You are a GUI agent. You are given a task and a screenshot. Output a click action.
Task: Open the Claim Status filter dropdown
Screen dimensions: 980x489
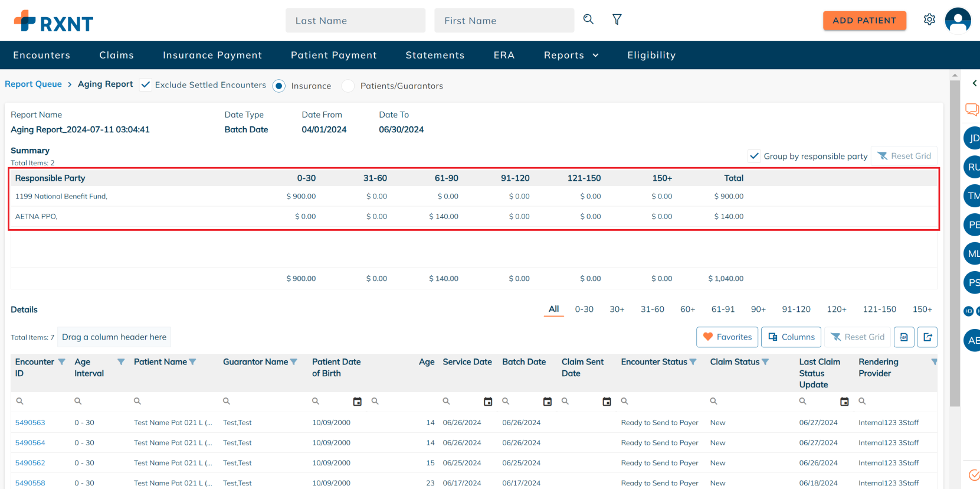[x=765, y=362]
